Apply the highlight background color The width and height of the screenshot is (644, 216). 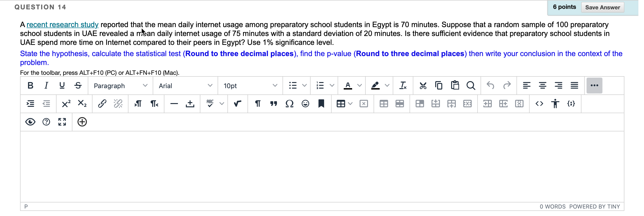point(375,86)
